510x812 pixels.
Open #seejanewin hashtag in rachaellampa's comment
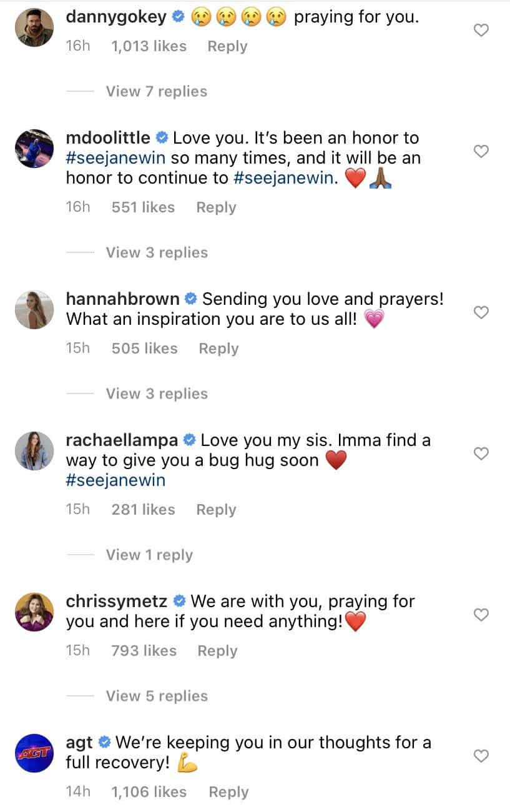(115, 481)
